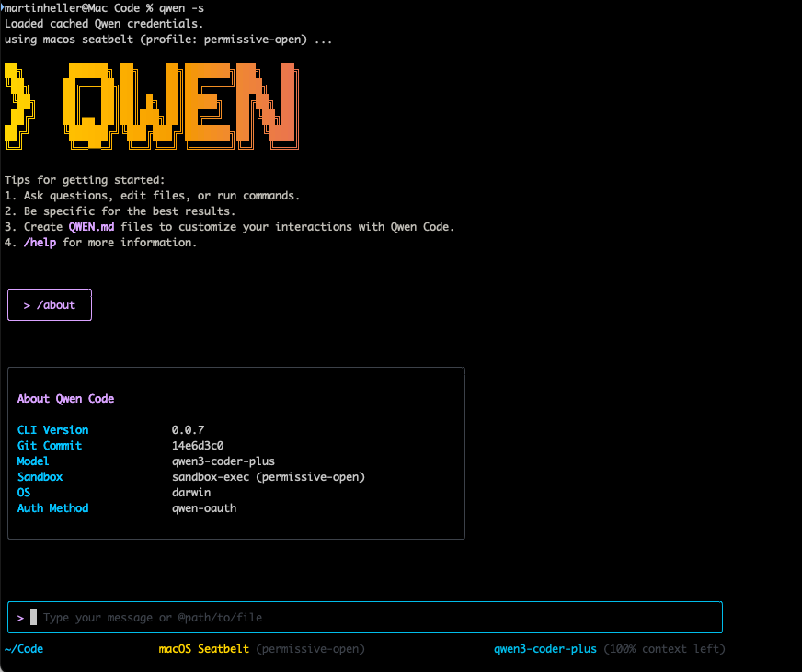The height and width of the screenshot is (672, 802).
Task: Click the '/about' command box
Action: [x=50, y=305]
